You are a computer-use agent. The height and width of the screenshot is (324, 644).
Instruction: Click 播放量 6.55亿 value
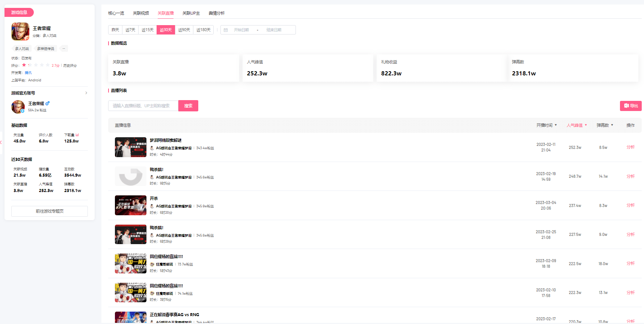click(45, 175)
